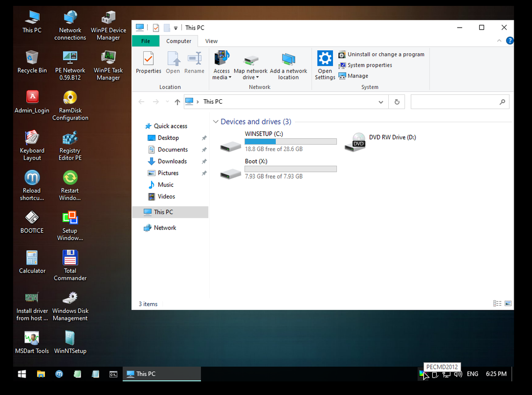Collapse the ribbon with the chevron
The height and width of the screenshot is (395, 532).
pyautogui.click(x=499, y=40)
